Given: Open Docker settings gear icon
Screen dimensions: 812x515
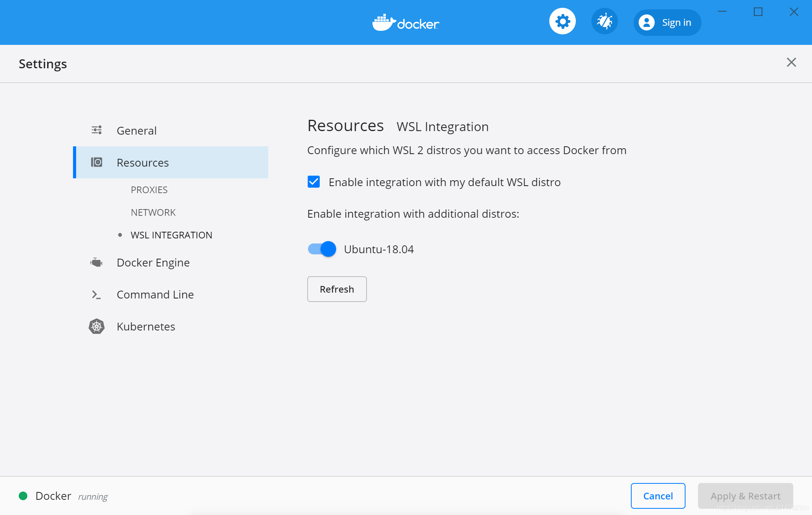Looking at the screenshot, I should tap(563, 23).
